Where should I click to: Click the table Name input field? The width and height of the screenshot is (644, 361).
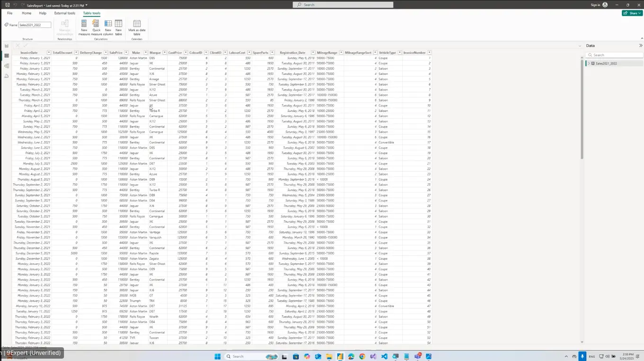35,25
